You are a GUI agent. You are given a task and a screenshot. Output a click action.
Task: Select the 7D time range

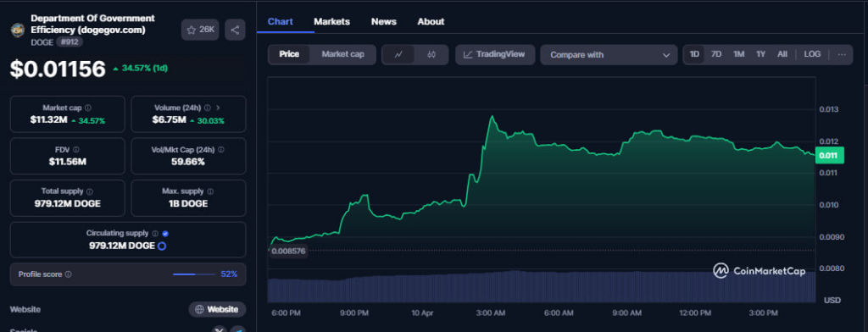715,54
